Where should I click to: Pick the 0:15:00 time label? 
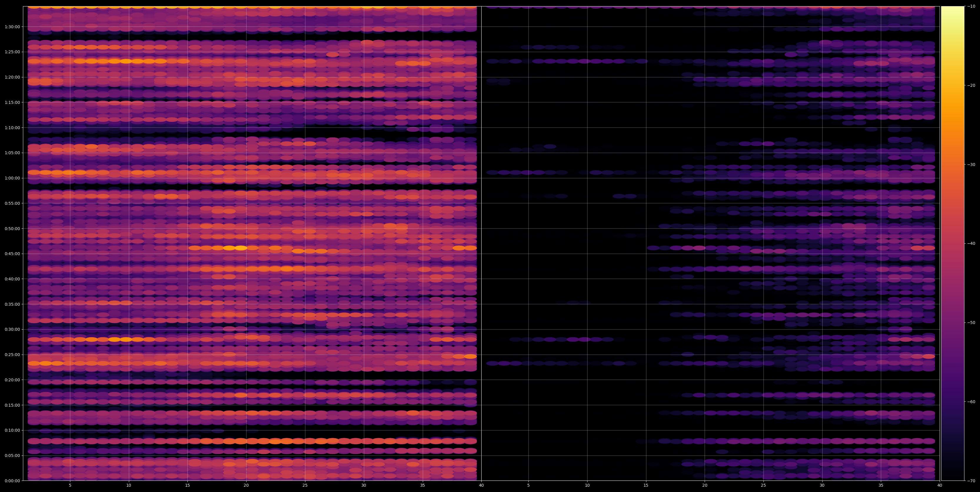point(12,405)
